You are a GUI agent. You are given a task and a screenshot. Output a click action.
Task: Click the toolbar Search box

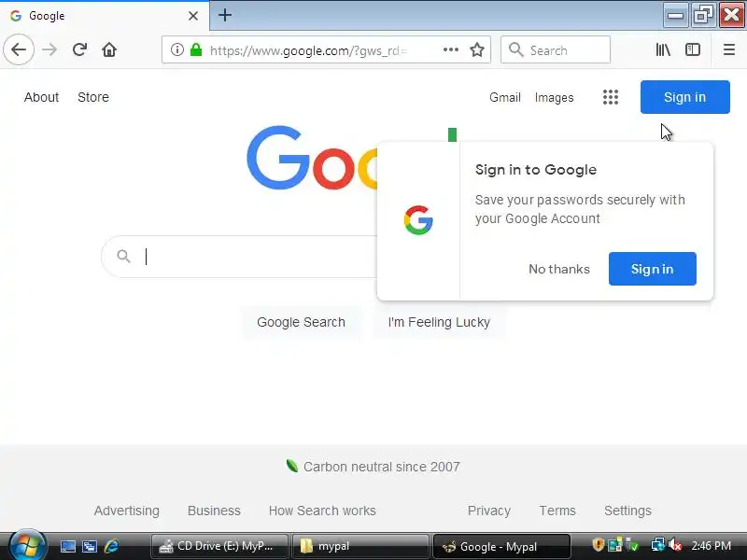[x=556, y=49]
